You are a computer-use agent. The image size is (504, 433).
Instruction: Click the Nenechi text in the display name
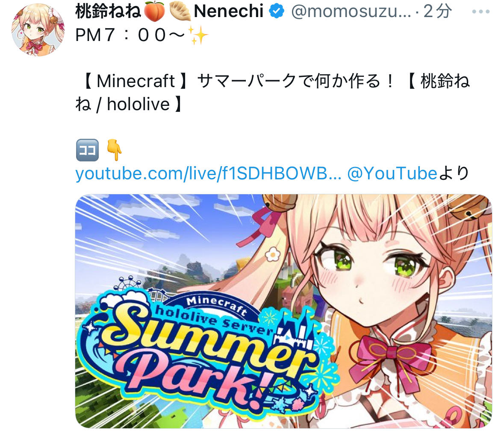(x=229, y=11)
